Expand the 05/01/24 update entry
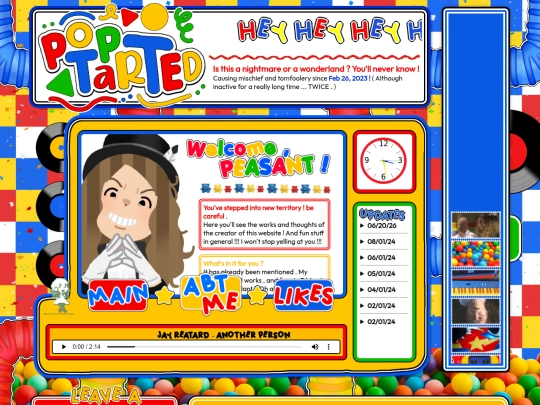Image resolution: width=540 pixels, height=405 pixels. coord(381,273)
